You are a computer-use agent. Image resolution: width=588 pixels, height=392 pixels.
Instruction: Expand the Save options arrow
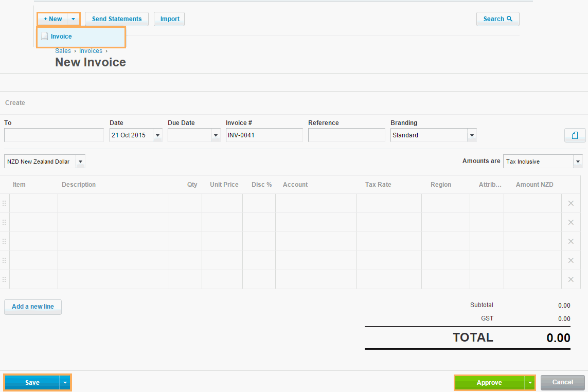pyautogui.click(x=65, y=383)
